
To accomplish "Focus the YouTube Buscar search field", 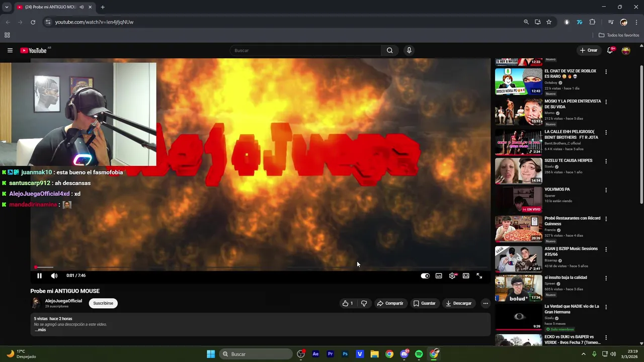I will coord(306,50).
